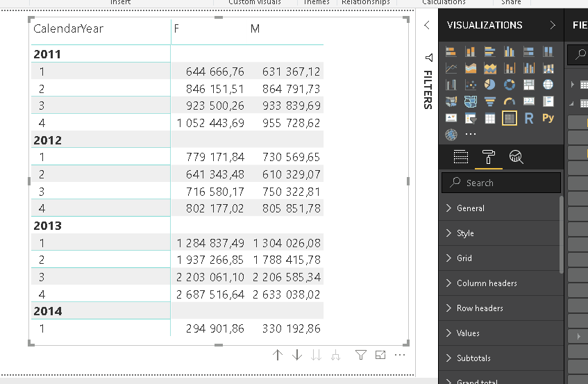Select the 100% stacked bar chart visual

tap(529, 51)
